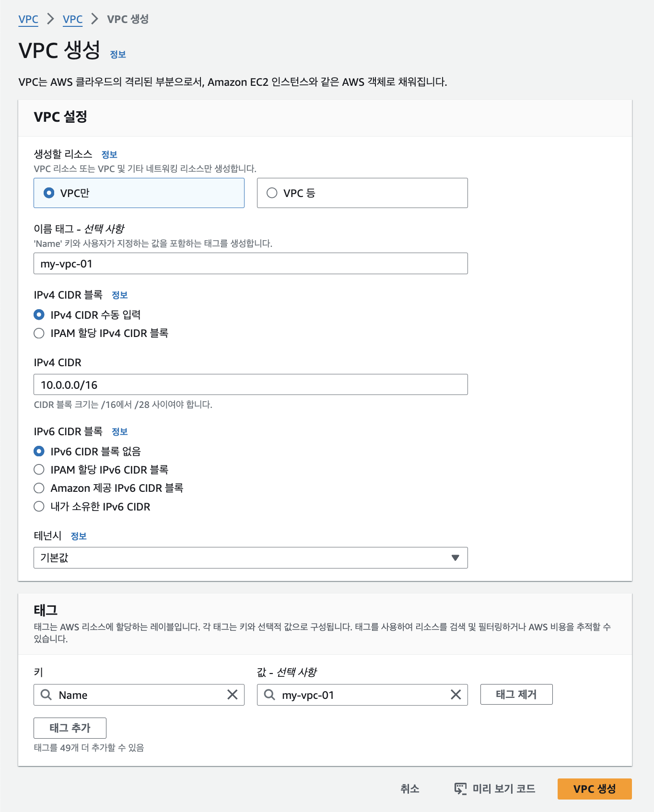Click the IPv4 CIDR input field
The height and width of the screenshot is (812, 654).
[250, 384]
